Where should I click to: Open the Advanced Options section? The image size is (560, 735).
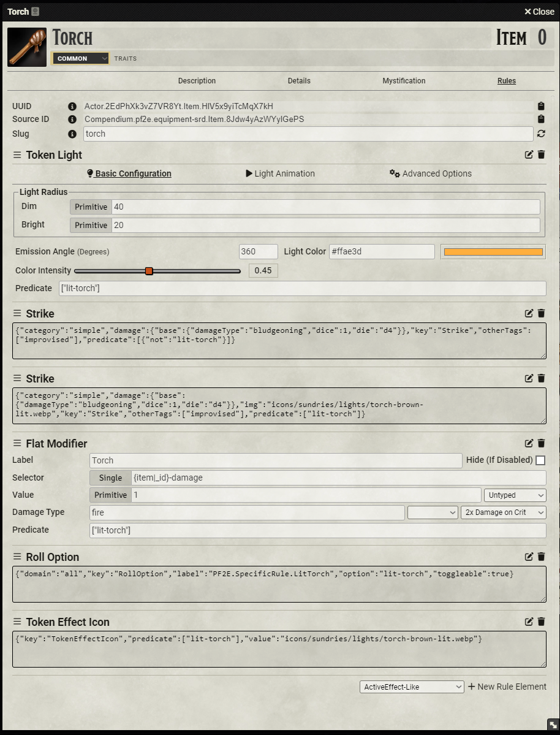[431, 173]
